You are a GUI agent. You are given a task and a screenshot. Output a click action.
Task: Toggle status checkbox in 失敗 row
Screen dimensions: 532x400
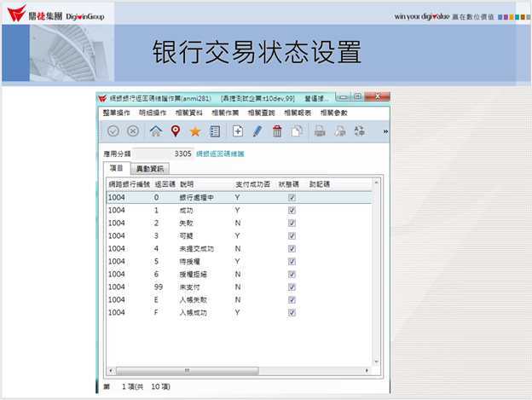tap(292, 223)
